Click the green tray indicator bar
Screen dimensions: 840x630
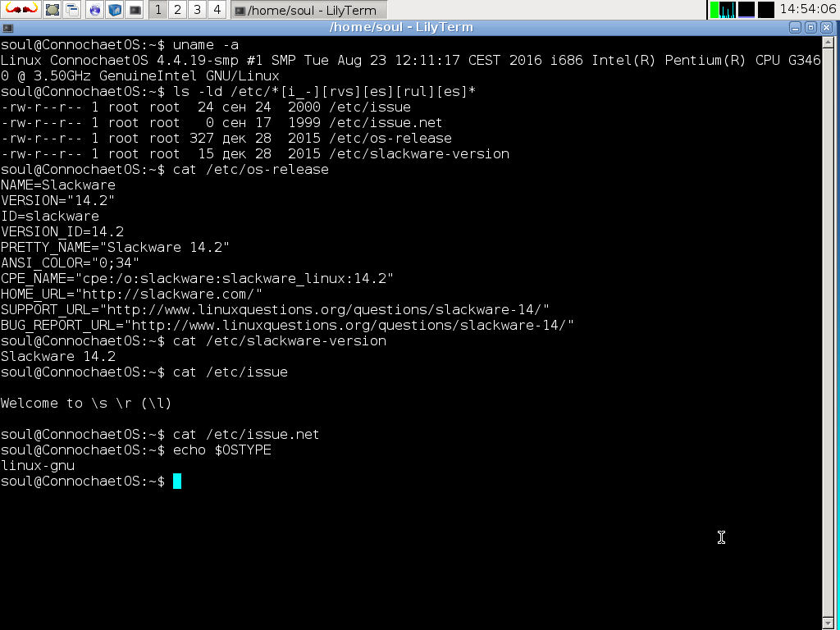tap(714, 10)
